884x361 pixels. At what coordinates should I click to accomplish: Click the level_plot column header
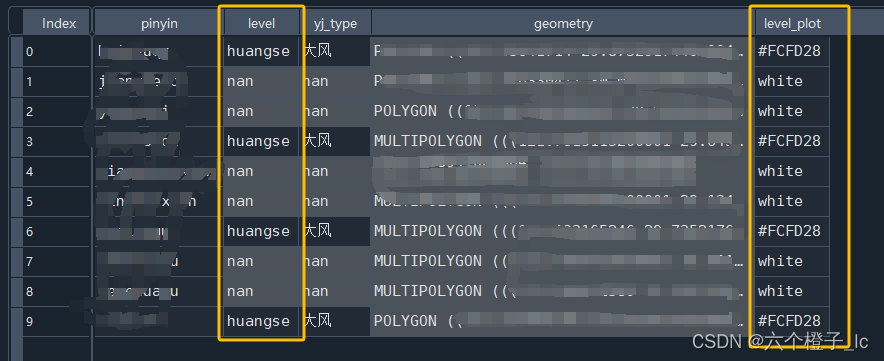pos(792,23)
